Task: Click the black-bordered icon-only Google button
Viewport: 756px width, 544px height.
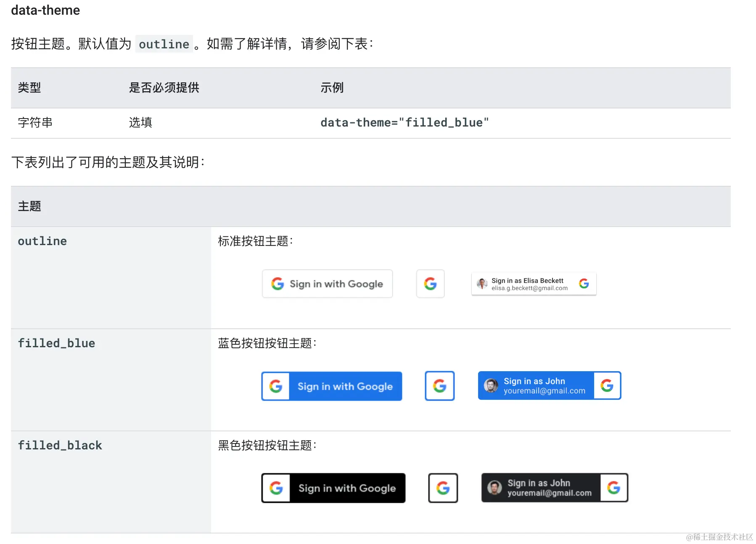Action: click(443, 488)
